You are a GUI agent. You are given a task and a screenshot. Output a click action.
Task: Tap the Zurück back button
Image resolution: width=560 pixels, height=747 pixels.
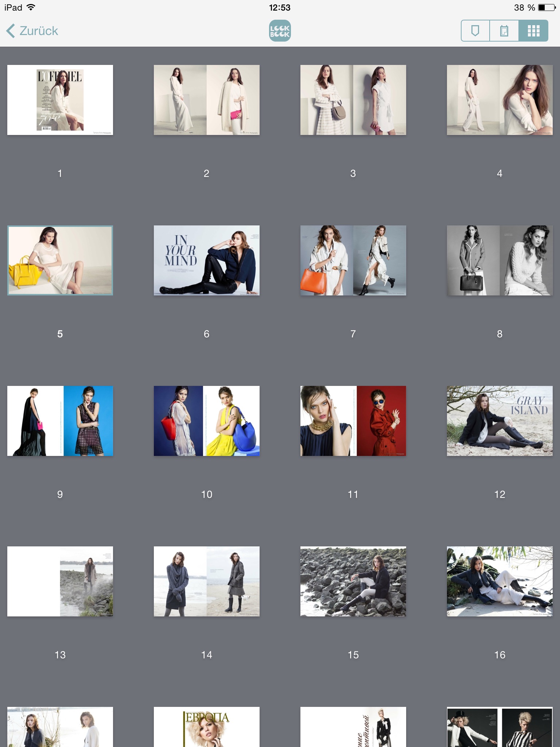pos(32,31)
